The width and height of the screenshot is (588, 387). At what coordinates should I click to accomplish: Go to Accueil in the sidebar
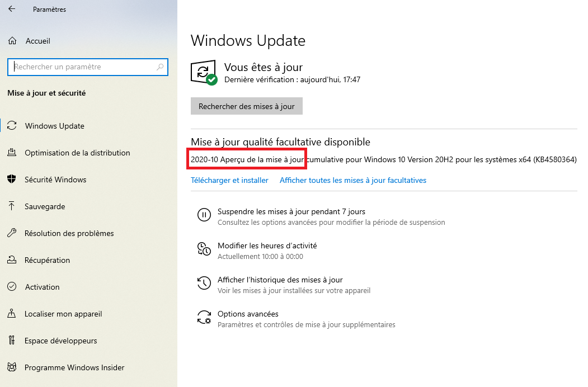pyautogui.click(x=37, y=41)
